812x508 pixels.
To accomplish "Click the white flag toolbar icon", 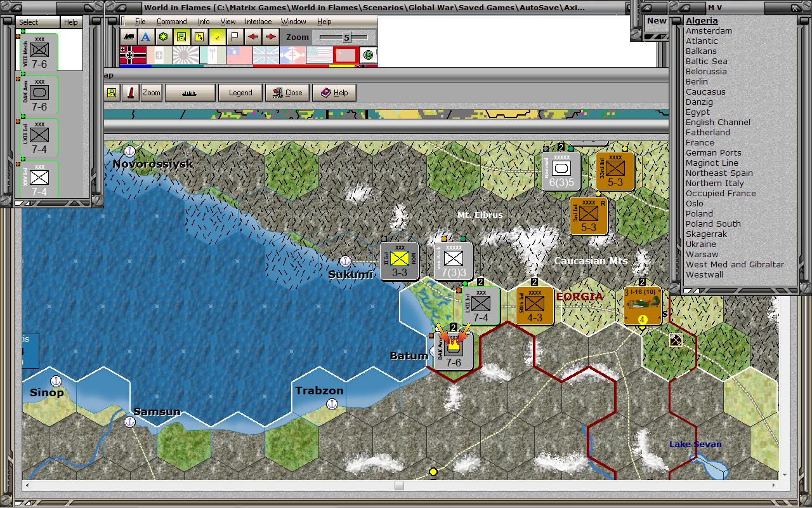I will [x=234, y=37].
